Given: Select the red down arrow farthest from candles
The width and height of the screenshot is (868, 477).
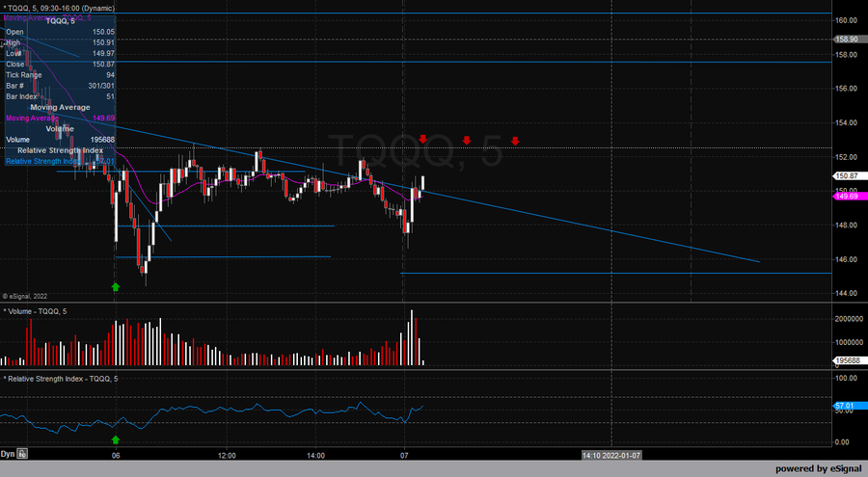Looking at the screenshot, I should pos(515,141).
